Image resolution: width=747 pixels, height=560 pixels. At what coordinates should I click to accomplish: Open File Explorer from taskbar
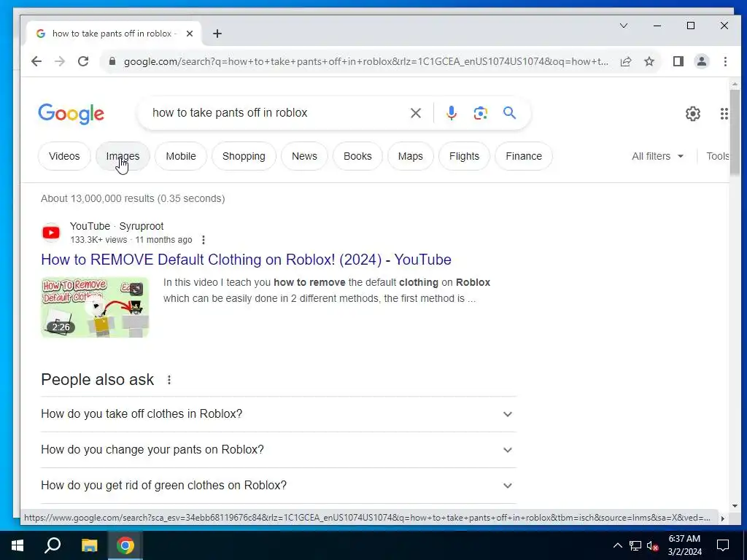pos(89,545)
